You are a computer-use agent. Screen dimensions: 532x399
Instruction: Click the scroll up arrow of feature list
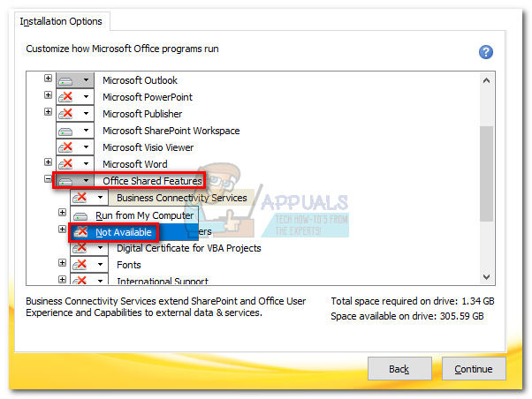coord(486,80)
